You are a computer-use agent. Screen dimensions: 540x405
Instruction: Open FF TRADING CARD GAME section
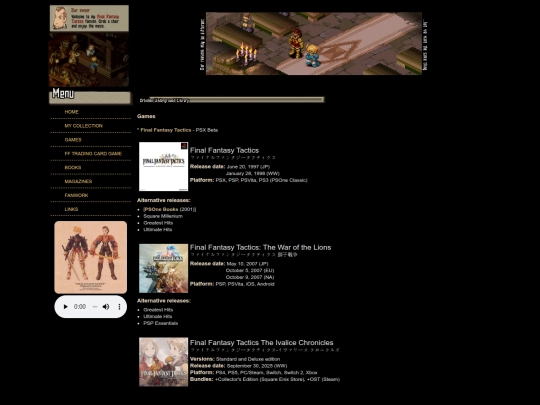(93, 154)
